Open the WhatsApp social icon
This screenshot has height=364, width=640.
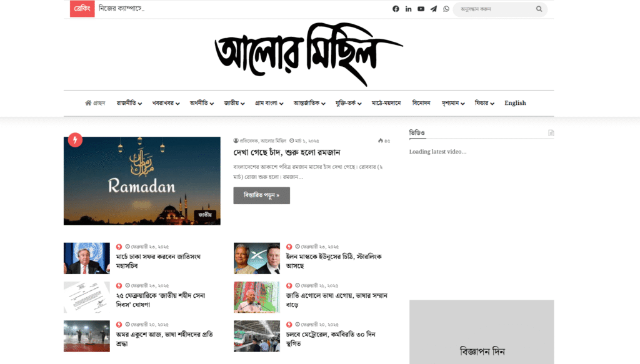[x=446, y=9]
